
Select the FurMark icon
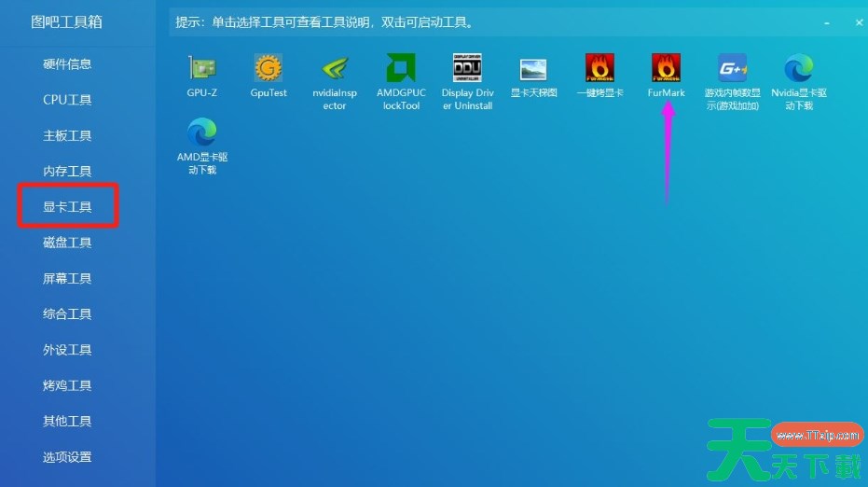[x=666, y=67]
